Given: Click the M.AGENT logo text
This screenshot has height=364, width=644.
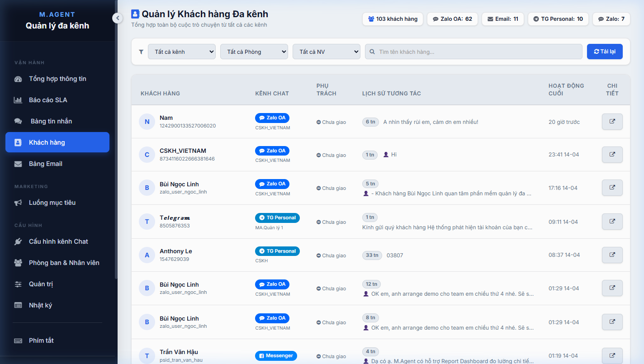Looking at the screenshot, I should pos(57,14).
